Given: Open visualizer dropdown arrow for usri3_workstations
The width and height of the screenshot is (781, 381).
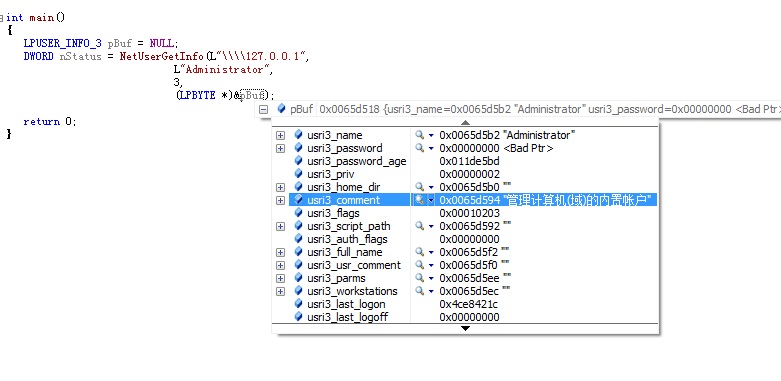Looking at the screenshot, I should click(431, 291).
